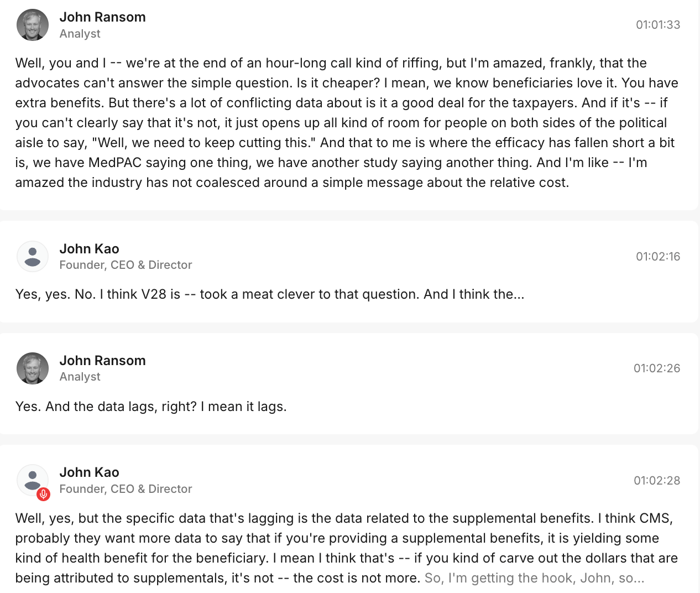Open the John Kao name above the V28 remark
This screenshot has height=593, width=700.
(89, 249)
